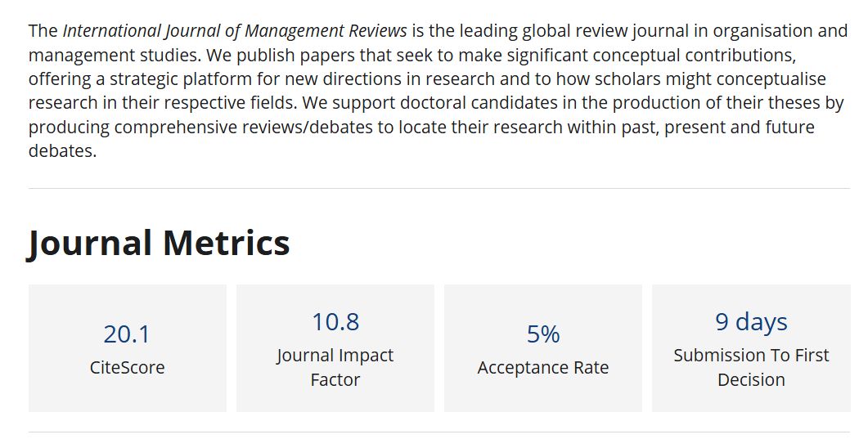Click the opening word The in the description
868x439 pixels.
pos(43,31)
